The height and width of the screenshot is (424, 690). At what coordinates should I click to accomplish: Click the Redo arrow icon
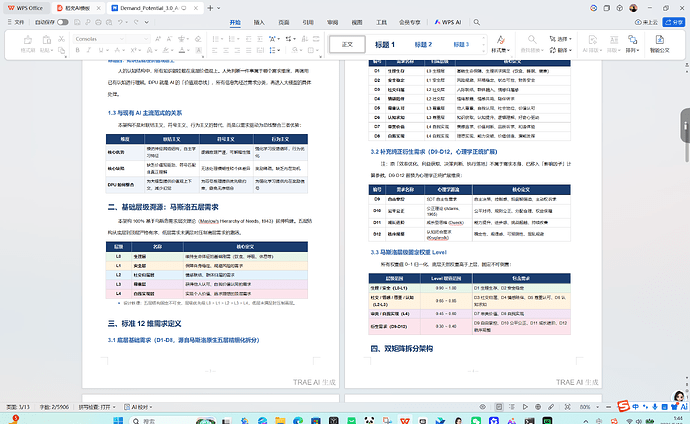(136, 22)
